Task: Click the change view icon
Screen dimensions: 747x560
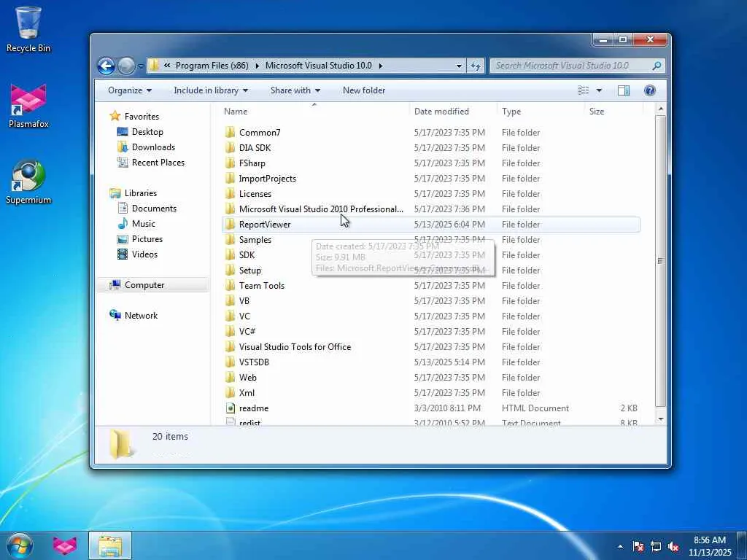Action: point(584,90)
